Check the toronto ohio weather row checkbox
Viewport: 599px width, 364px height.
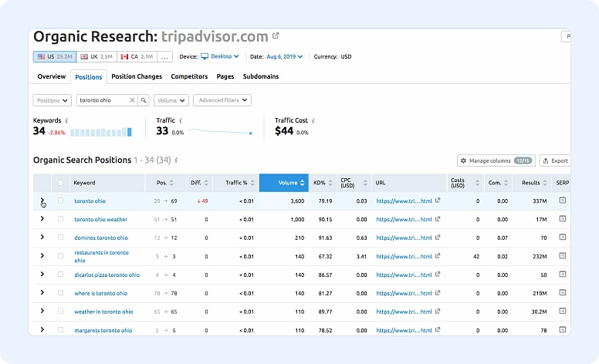click(60, 218)
